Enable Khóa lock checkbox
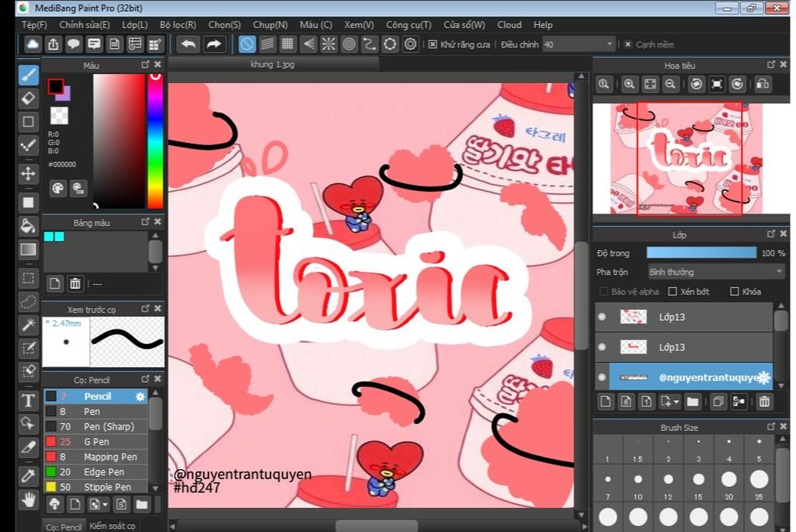This screenshot has width=796, height=532. click(x=734, y=291)
